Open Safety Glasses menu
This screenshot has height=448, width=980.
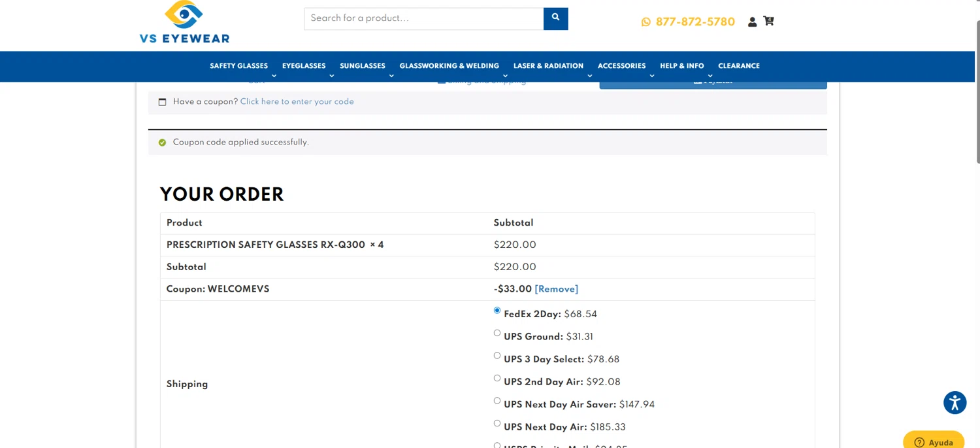point(238,66)
